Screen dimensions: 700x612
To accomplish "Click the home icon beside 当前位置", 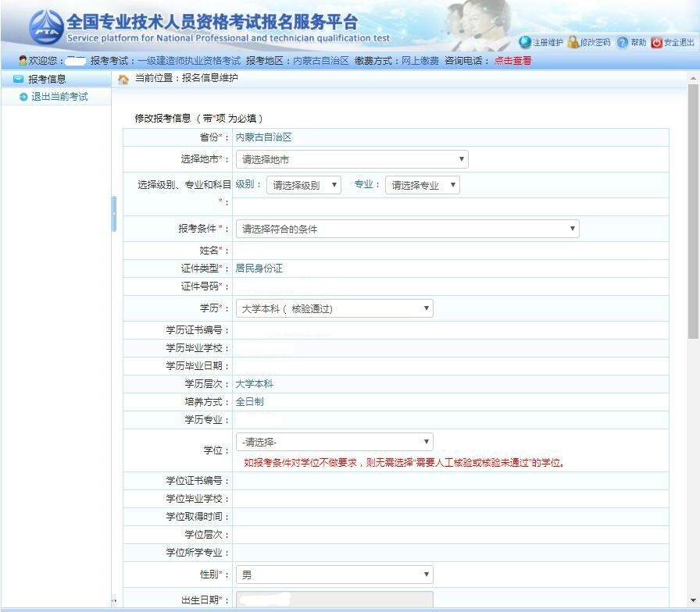I will pos(123,79).
